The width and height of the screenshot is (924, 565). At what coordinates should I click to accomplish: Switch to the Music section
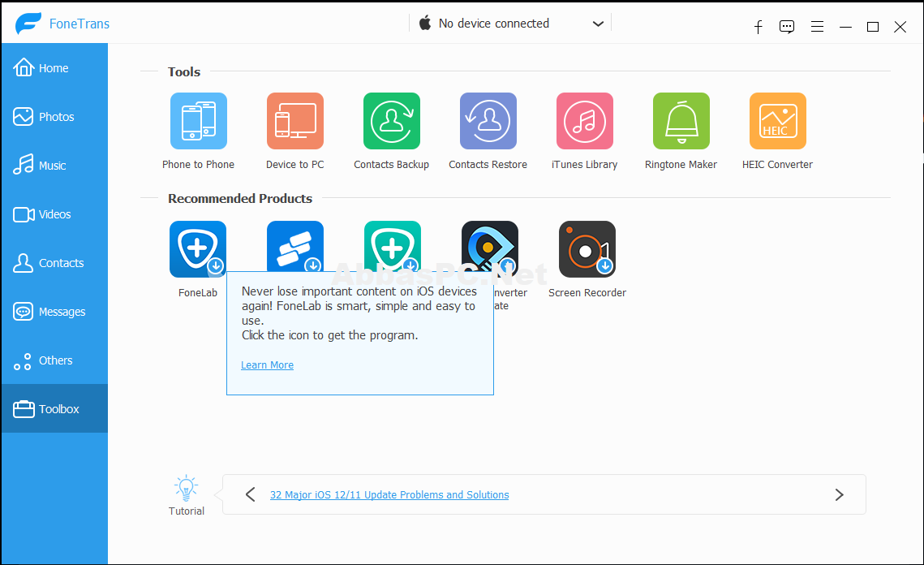pyautogui.click(x=54, y=165)
